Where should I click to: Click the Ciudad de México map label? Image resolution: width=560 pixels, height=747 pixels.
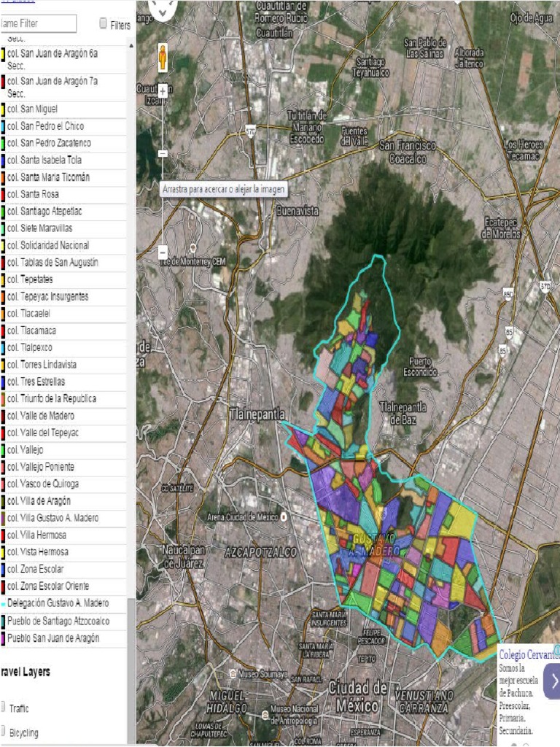pos(357,697)
